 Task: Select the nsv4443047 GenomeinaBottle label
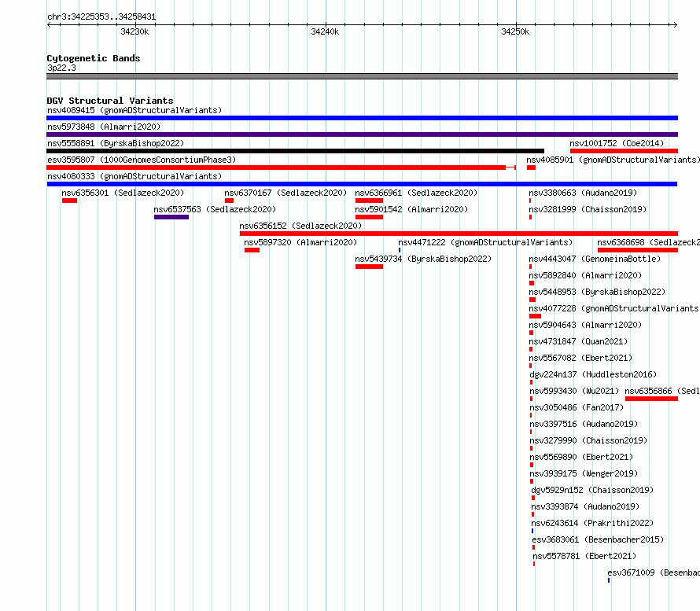point(595,259)
